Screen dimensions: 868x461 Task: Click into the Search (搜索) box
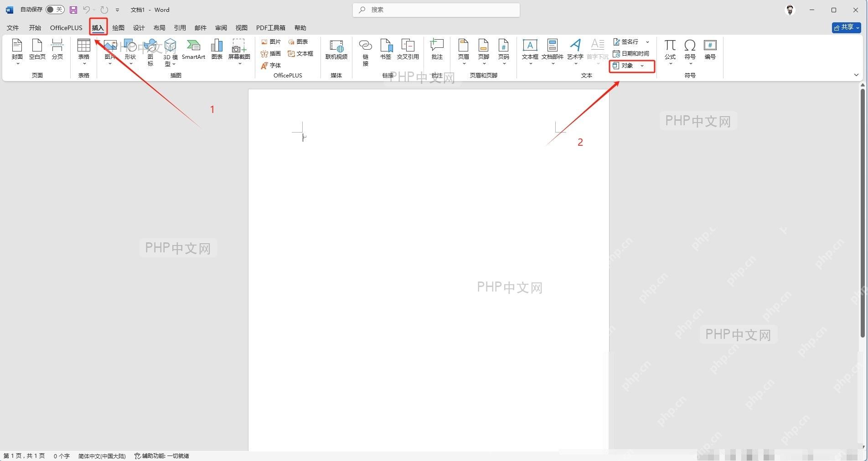coord(436,10)
